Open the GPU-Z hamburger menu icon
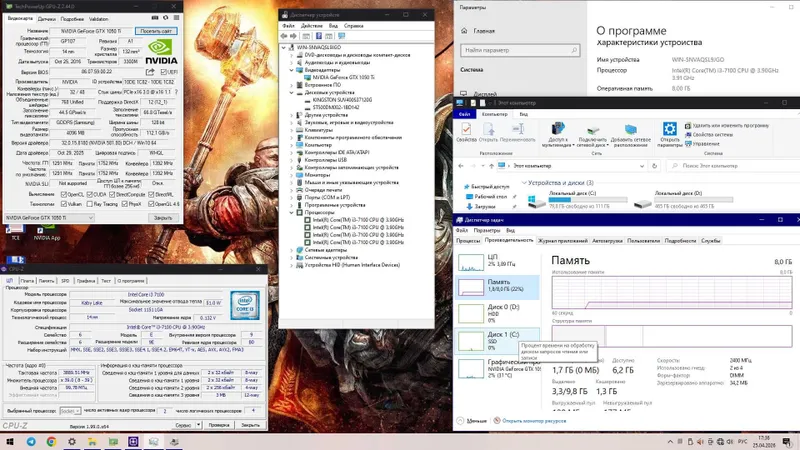This screenshot has height=450, width=800. 177,18
